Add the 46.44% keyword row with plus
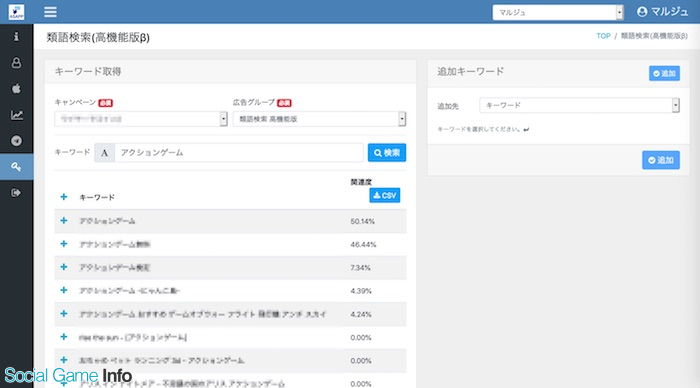This screenshot has width=700, height=388. coord(64,244)
